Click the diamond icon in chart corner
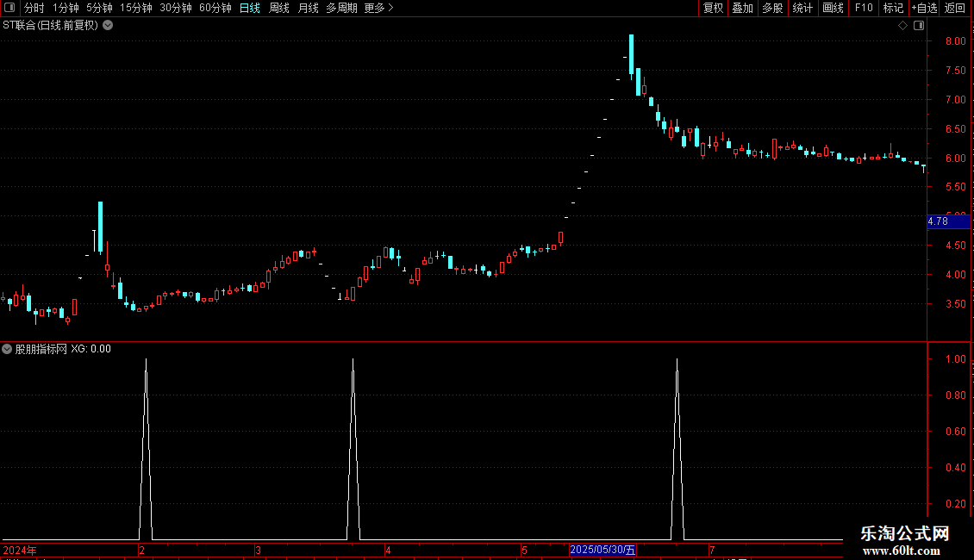 pyautogui.click(x=903, y=26)
